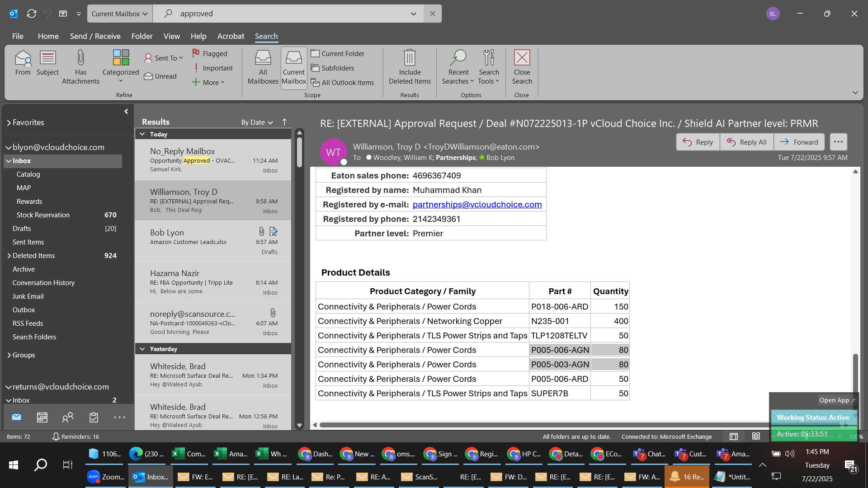Switch to Reading view layout icon

pos(756,436)
